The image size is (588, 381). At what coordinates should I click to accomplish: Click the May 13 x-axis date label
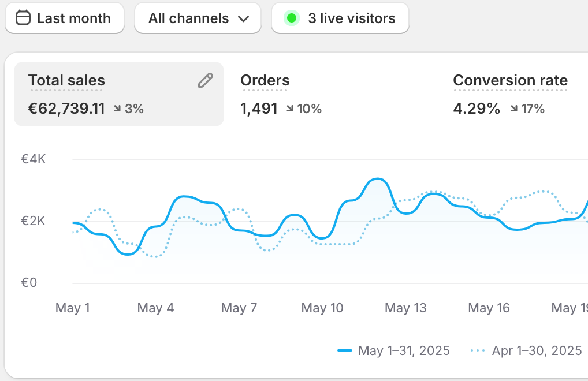[405, 308]
